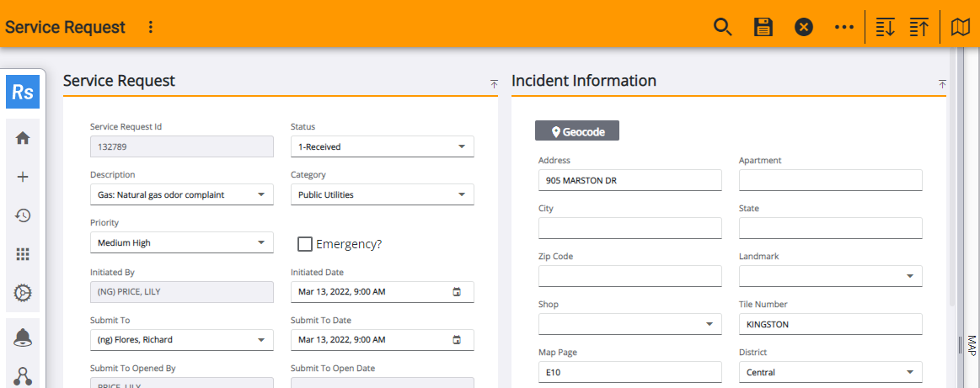Open the Submit To dropdown
This screenshot has width=980, height=388.
click(182, 340)
